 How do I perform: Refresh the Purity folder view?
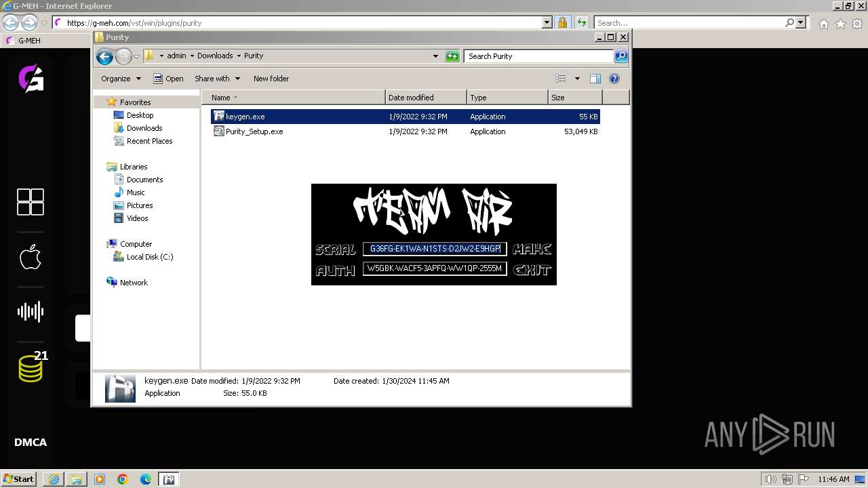pyautogui.click(x=452, y=56)
